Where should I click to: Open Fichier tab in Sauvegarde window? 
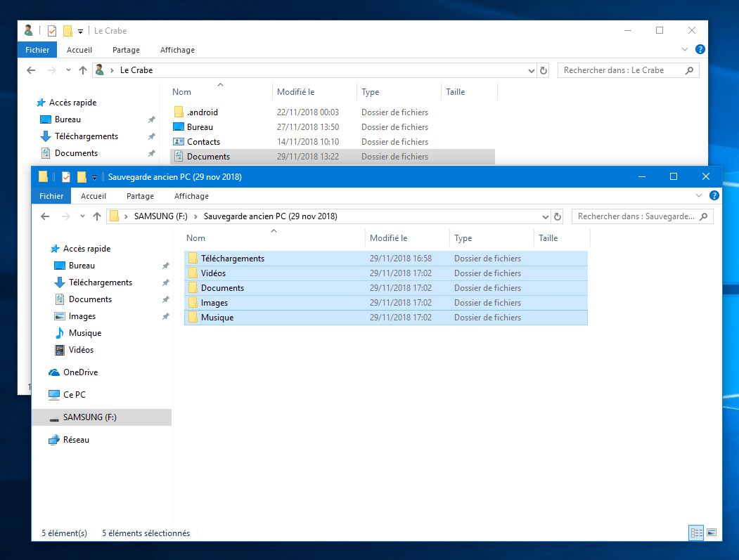click(x=51, y=196)
